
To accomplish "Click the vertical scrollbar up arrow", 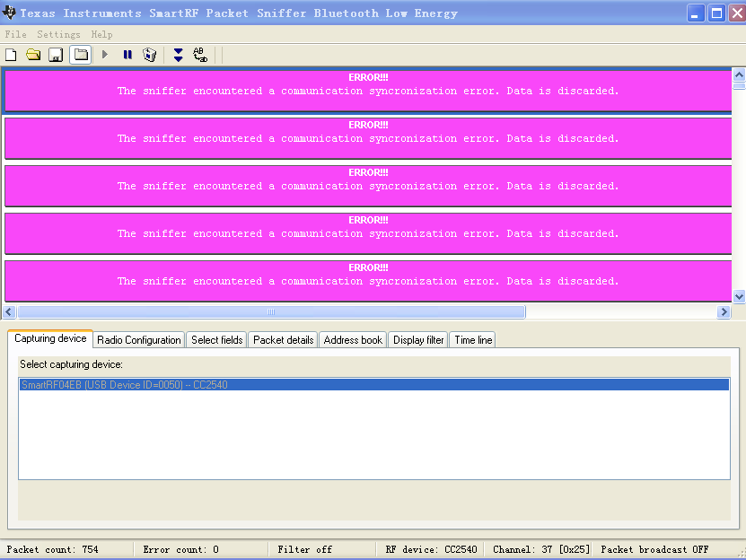I will (739, 75).
